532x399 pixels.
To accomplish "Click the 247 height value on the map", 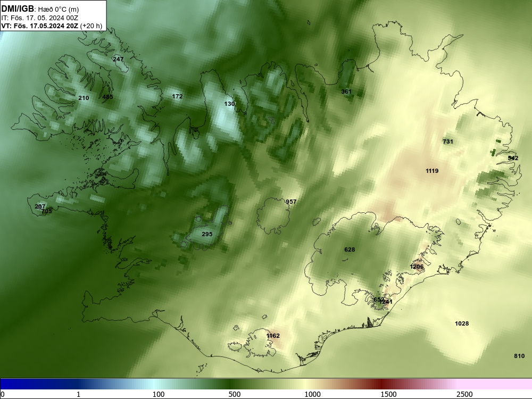I will click(118, 59).
